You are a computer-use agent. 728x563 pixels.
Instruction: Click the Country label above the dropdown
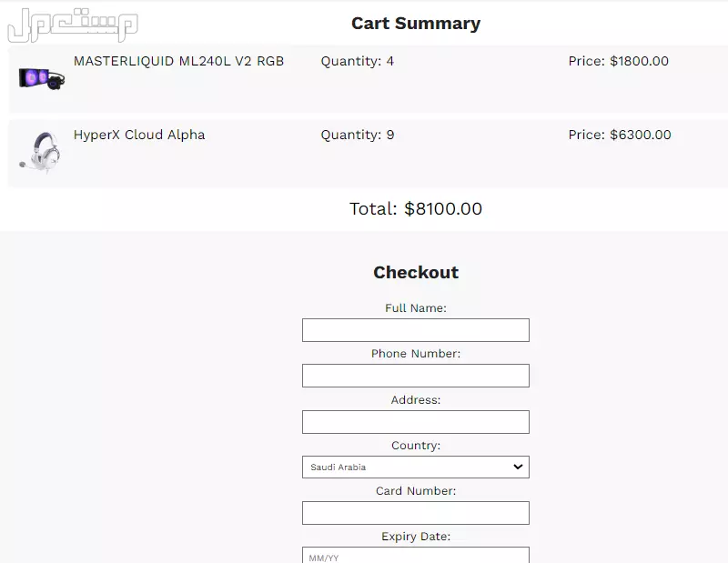click(x=415, y=446)
